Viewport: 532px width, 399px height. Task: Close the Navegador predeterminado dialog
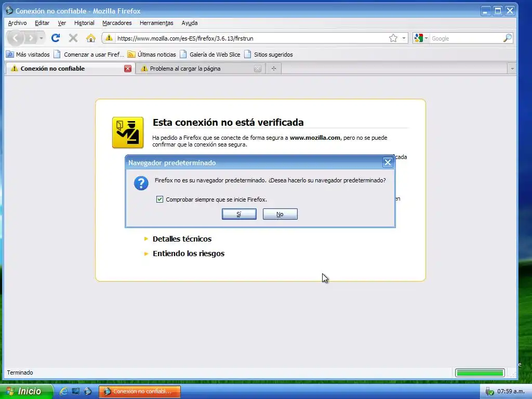tap(388, 163)
